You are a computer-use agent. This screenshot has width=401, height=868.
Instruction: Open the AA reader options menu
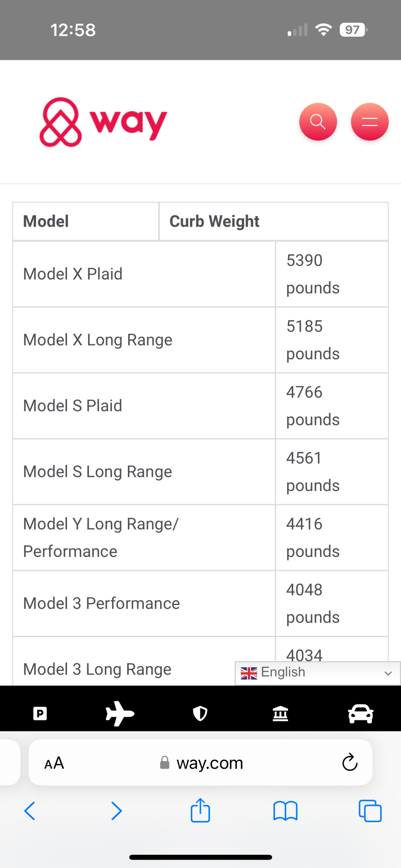[x=54, y=763]
